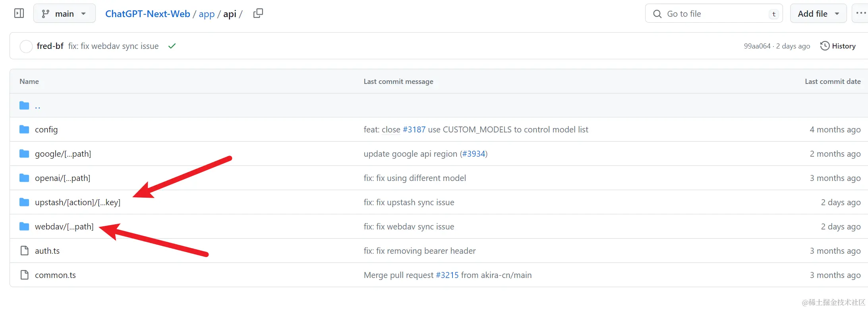Viewport: 868px width, 309px height.
Task: Open issue link #3187
Action: click(x=414, y=129)
